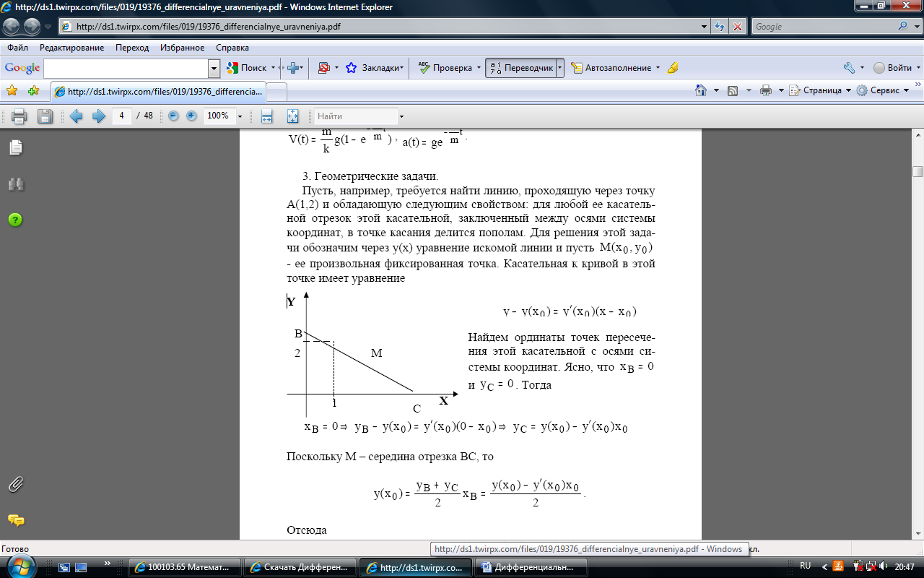Open the Favorites Center star icon
Viewport: 924px width, 578px height.
coord(12,91)
